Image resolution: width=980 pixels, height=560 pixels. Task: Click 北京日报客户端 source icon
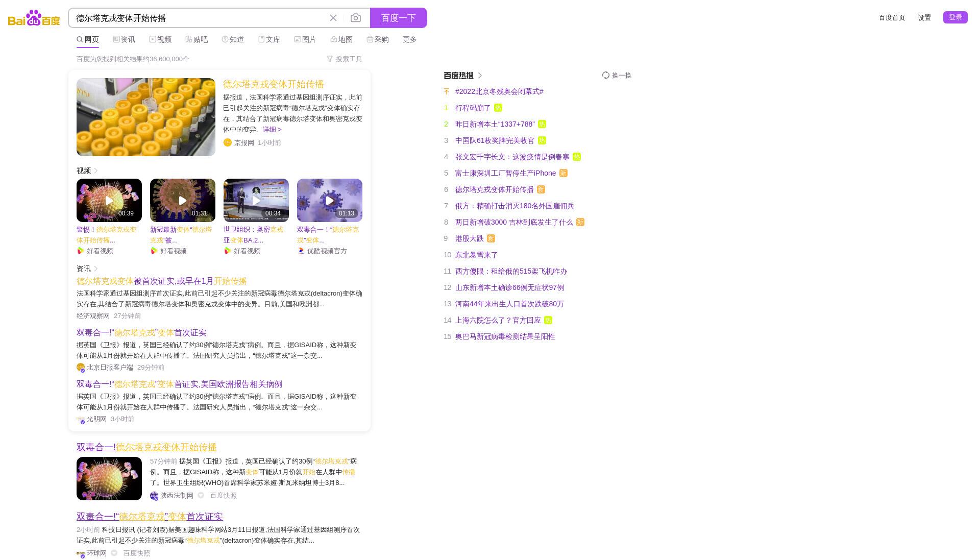coord(81,368)
